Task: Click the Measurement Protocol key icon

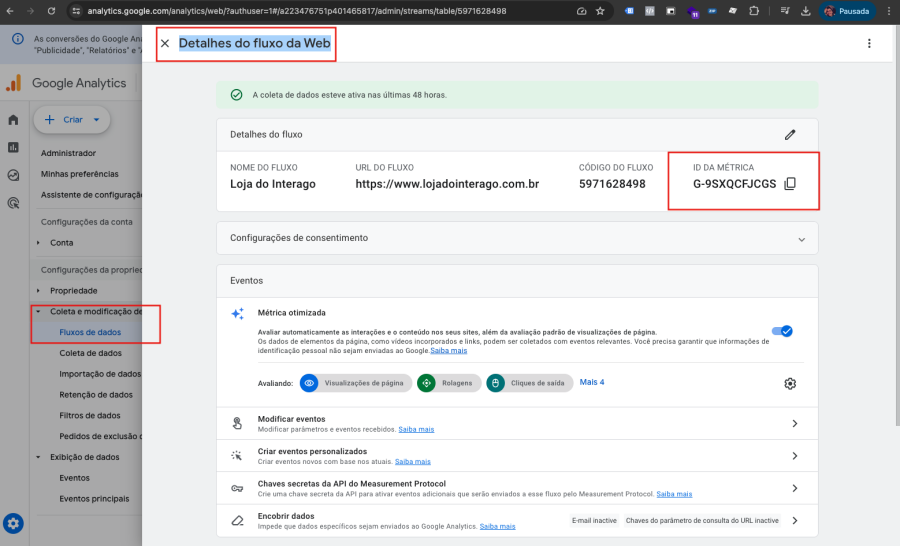Action: [237, 488]
